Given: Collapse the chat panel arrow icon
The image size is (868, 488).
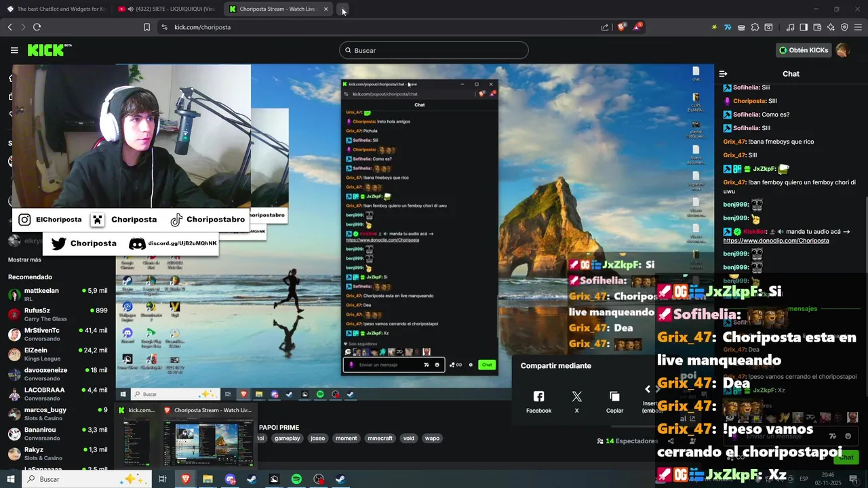Looking at the screenshot, I should [723, 74].
